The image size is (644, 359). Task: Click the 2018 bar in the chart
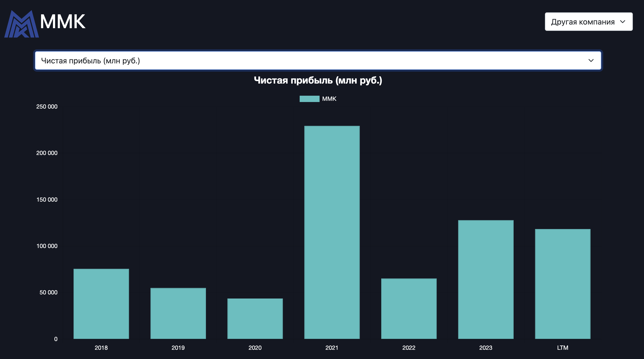[101, 304]
